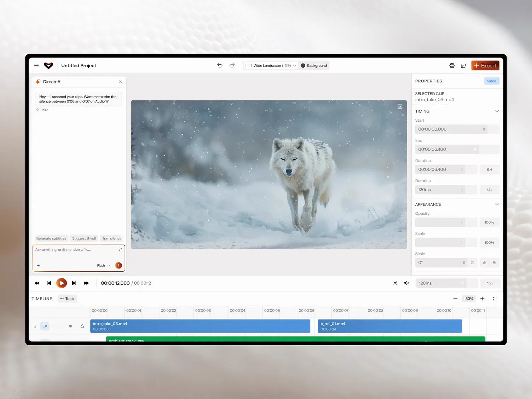Open the hamburger menu
Screen dimensions: 532x399
(x=36, y=65)
